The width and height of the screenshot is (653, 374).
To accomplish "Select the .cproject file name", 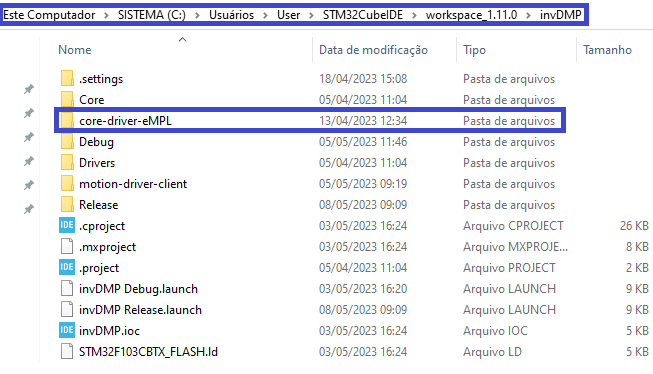I will tap(102, 226).
